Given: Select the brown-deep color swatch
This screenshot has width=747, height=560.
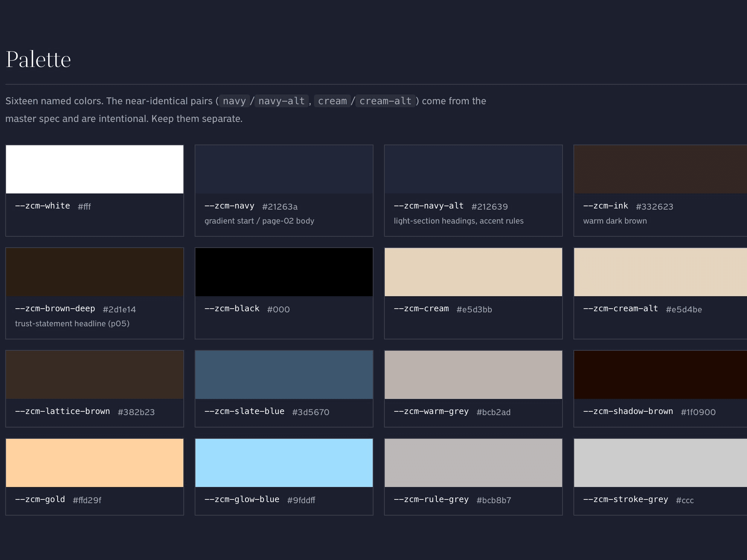Looking at the screenshot, I should point(95,272).
